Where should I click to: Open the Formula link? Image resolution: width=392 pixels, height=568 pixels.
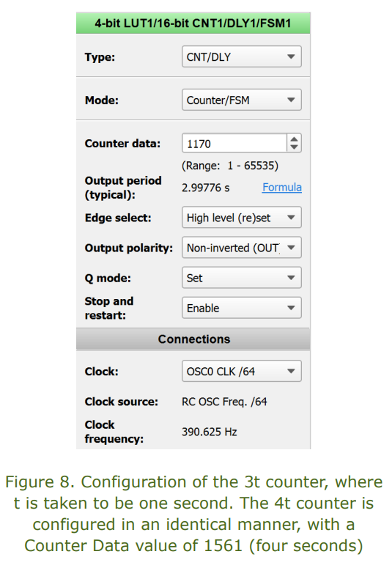click(282, 188)
